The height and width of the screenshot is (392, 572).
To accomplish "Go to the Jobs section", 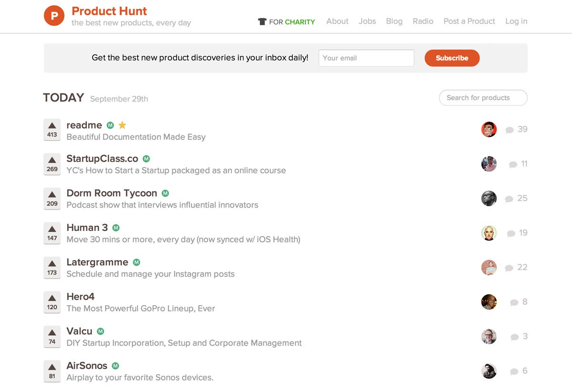I will (367, 21).
